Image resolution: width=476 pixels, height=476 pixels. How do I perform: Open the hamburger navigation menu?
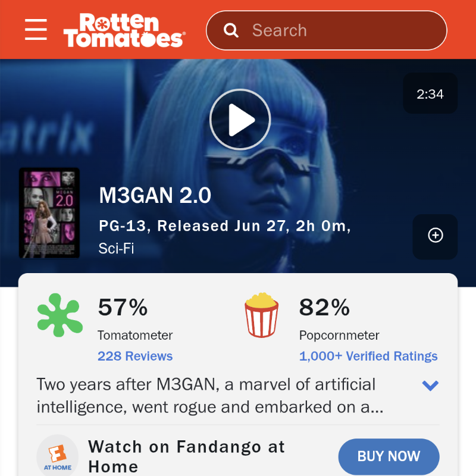tap(36, 29)
